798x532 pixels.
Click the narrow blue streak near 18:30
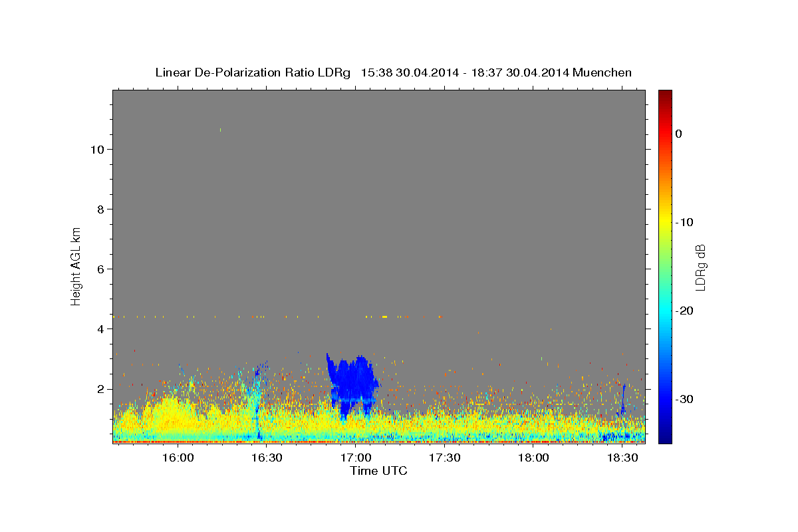coord(623,399)
